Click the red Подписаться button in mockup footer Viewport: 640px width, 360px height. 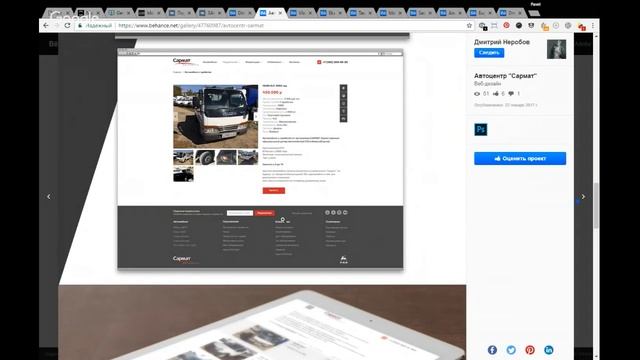pos(264,213)
